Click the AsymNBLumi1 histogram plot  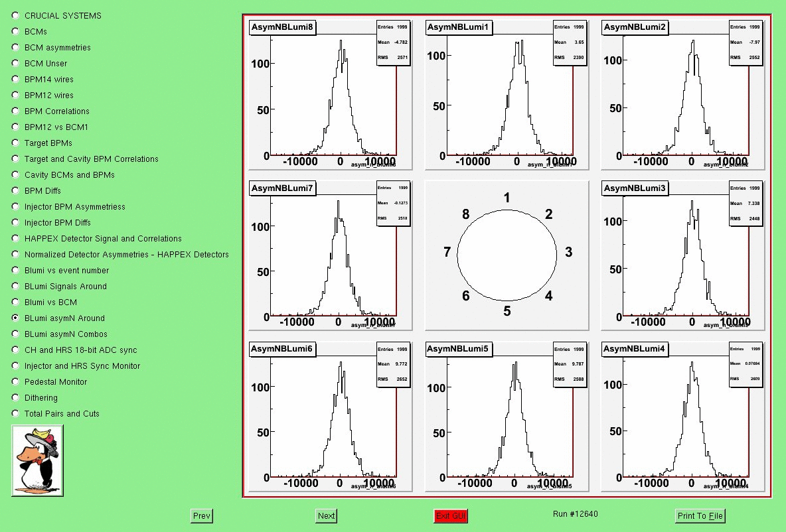(x=507, y=95)
